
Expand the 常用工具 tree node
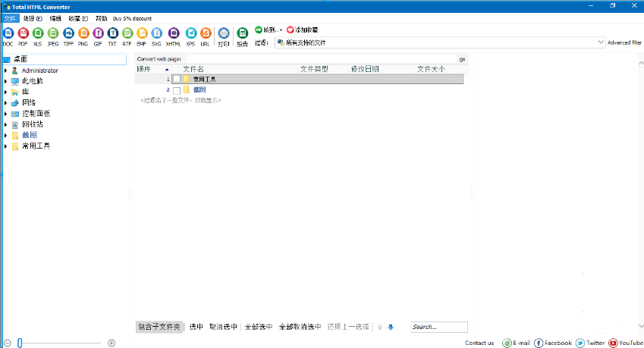[6, 146]
